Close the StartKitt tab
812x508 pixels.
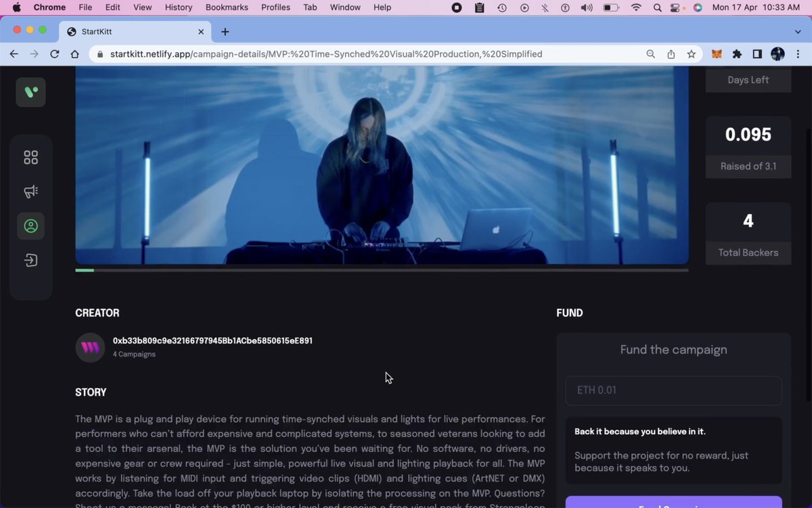pyautogui.click(x=201, y=31)
